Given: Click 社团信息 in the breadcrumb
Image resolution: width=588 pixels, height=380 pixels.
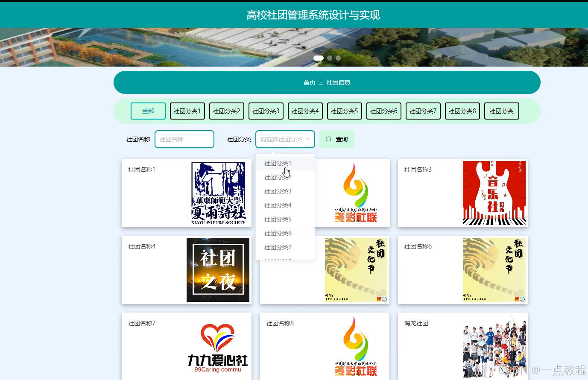Looking at the screenshot, I should pyautogui.click(x=338, y=82).
